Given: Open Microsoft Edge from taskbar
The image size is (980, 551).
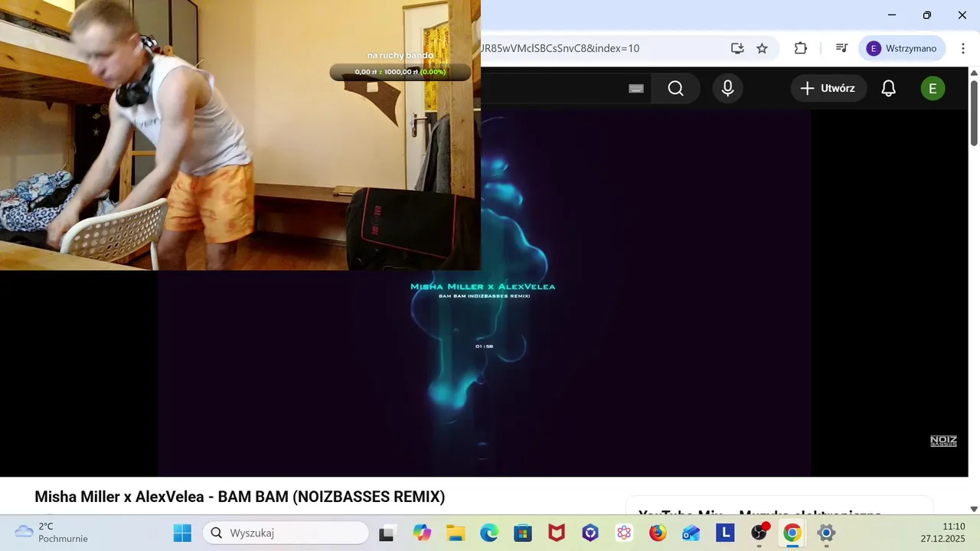Looking at the screenshot, I should click(489, 533).
